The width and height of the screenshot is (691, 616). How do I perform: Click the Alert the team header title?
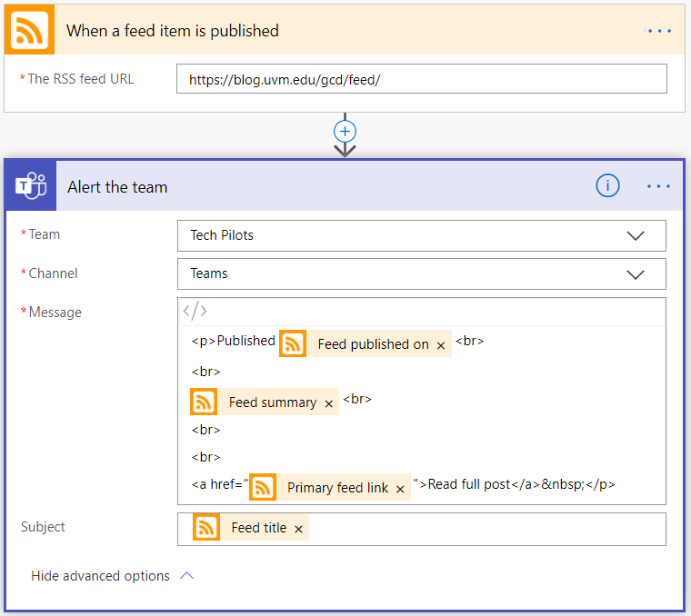coord(117,187)
